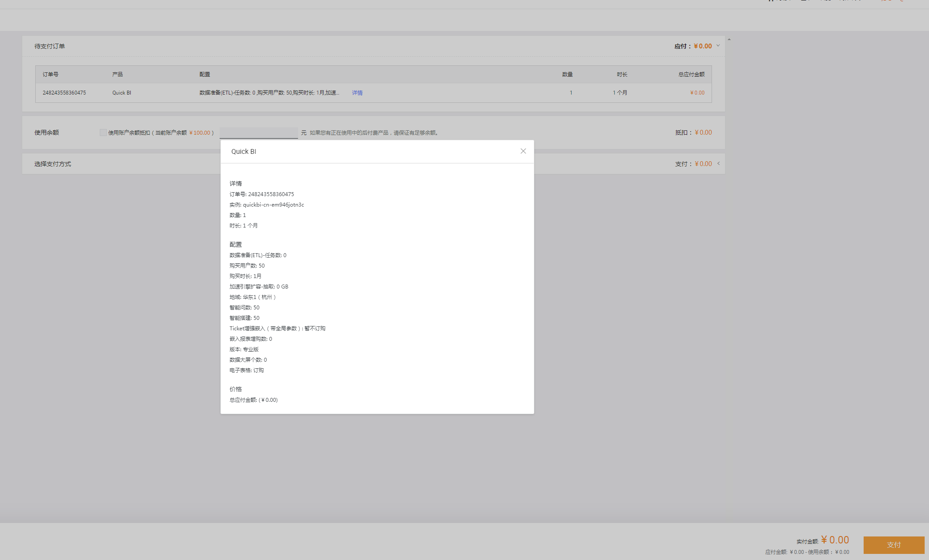Click the 1 个月 duration cell in table
The image size is (929, 560).
click(620, 93)
